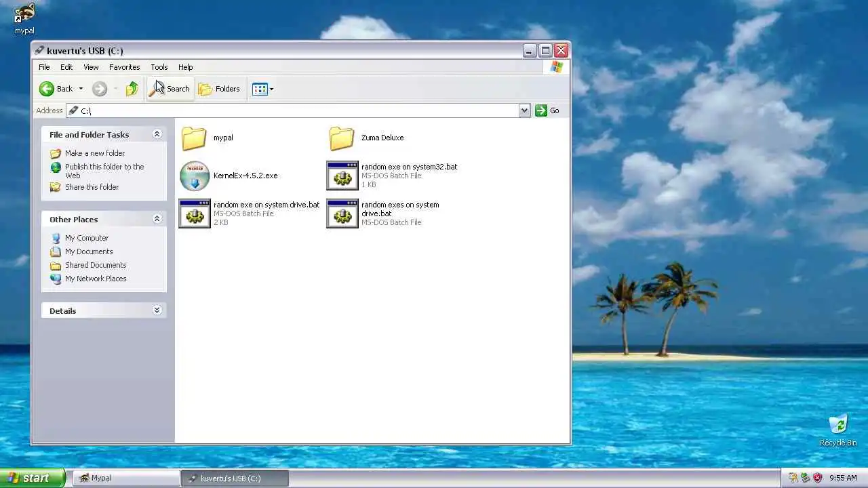Click the Forward arrow icon
Viewport: 868px width, 488px height.
(100, 89)
